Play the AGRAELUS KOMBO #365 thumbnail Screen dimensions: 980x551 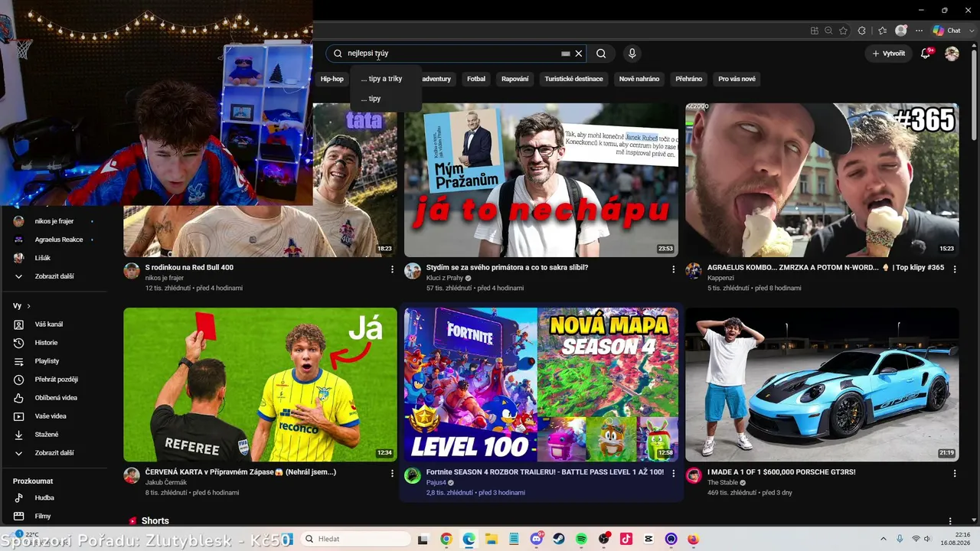click(822, 180)
